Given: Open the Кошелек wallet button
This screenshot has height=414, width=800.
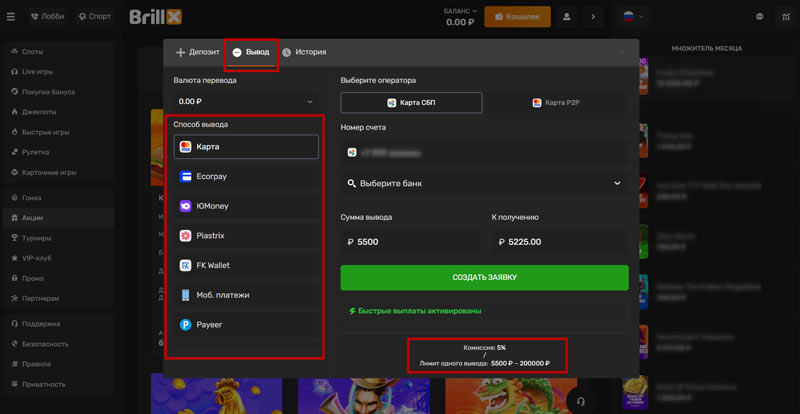Looking at the screenshot, I should pos(517,17).
